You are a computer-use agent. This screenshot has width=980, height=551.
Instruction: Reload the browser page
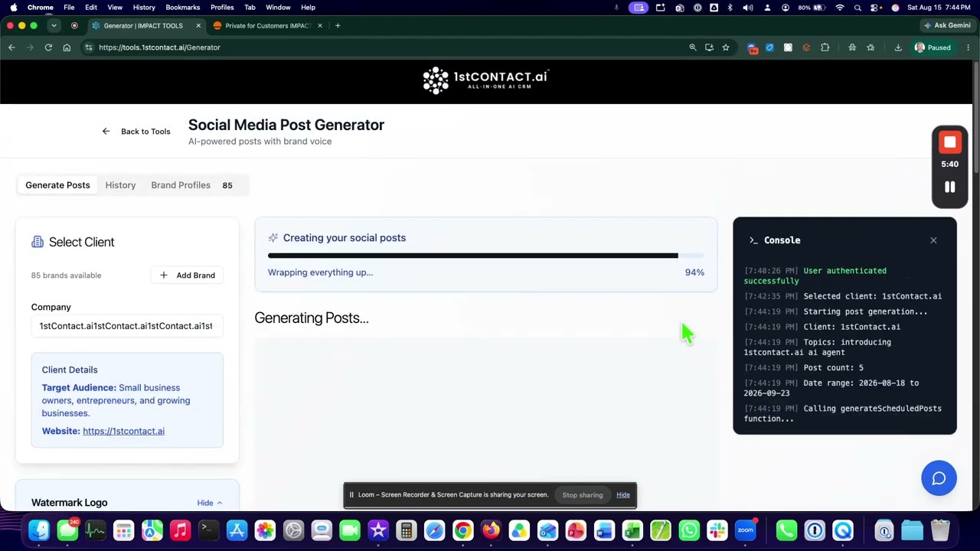click(48, 47)
